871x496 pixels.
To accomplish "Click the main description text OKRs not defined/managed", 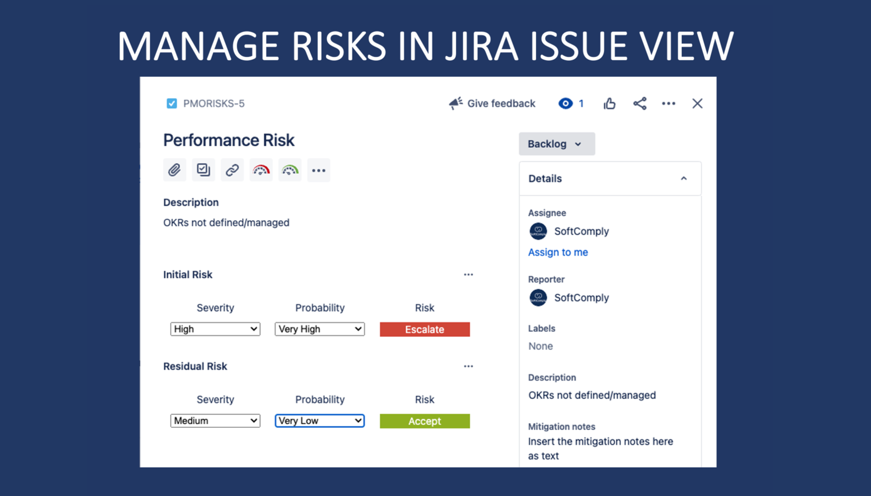I will (x=226, y=223).
